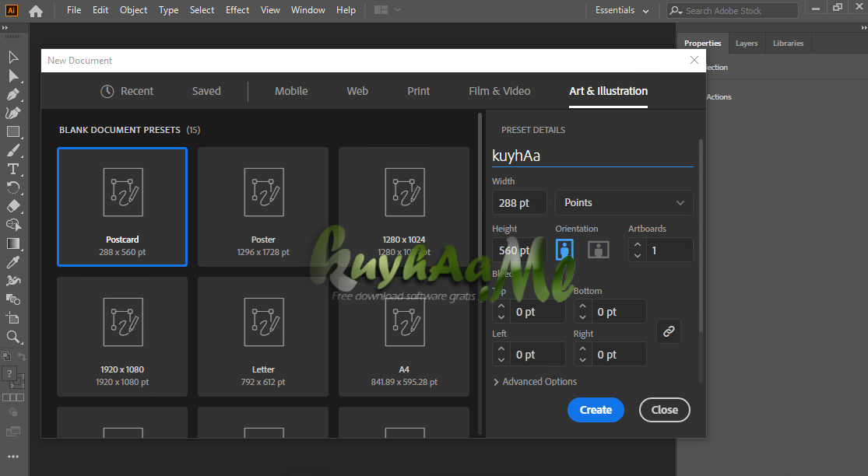The height and width of the screenshot is (476, 868).
Task: Select the Blend tool
Action: (13, 299)
